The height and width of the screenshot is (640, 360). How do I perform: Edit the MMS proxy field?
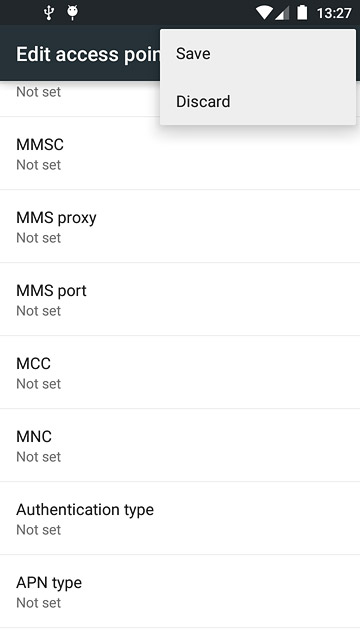click(x=180, y=227)
